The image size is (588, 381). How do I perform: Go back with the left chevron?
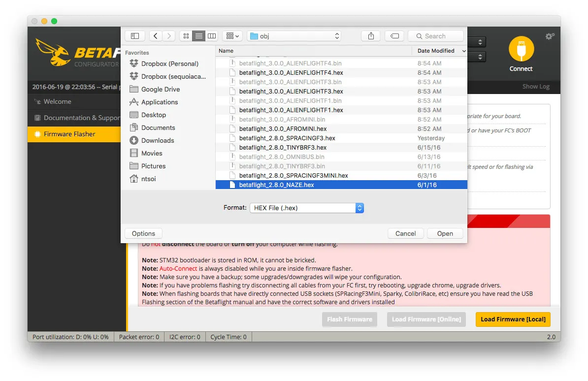coord(156,36)
